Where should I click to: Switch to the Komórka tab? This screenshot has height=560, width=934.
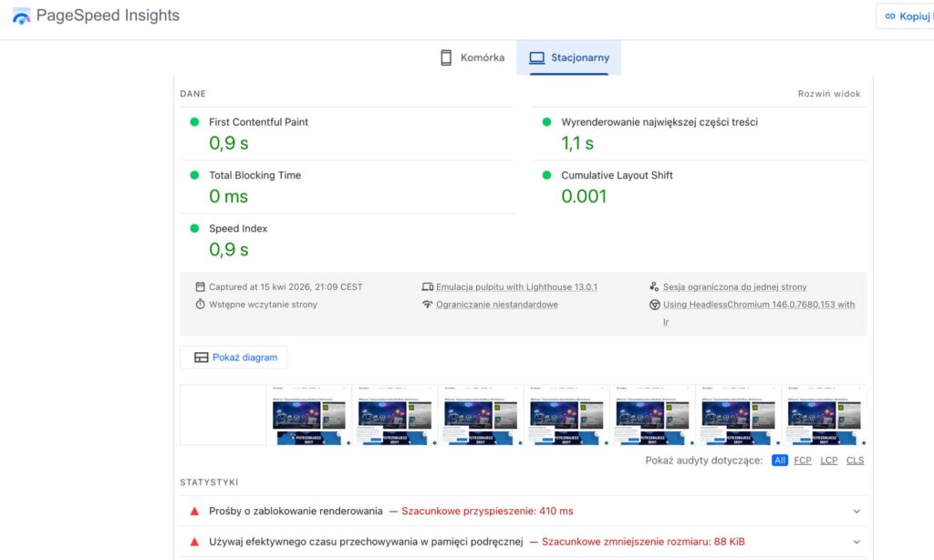[472, 57]
